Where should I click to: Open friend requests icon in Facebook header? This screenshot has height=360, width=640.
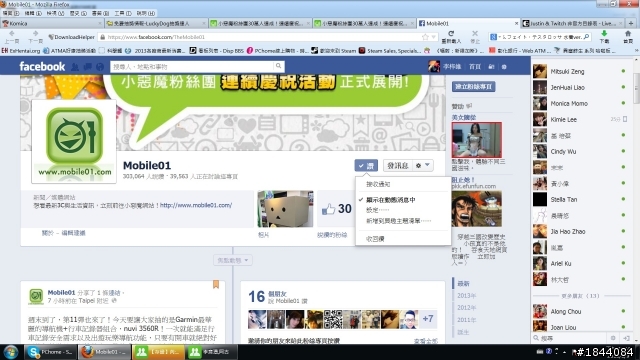[75, 67]
